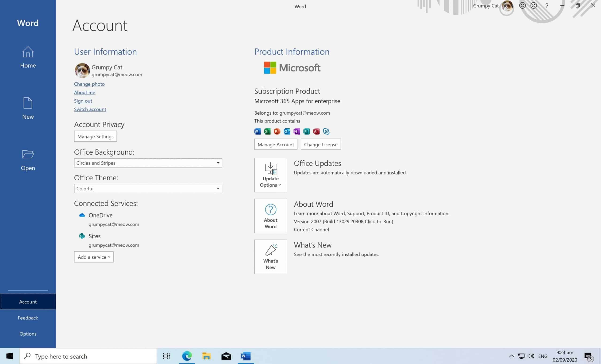The height and width of the screenshot is (364, 601).
Task: Expand the Update Options menu
Action: [270, 175]
